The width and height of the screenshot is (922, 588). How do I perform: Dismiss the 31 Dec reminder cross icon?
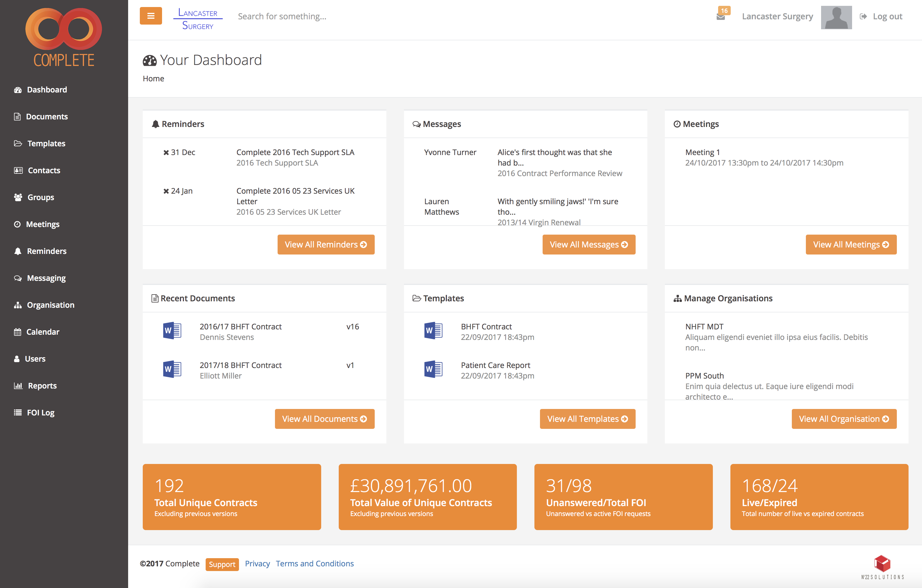click(x=166, y=152)
